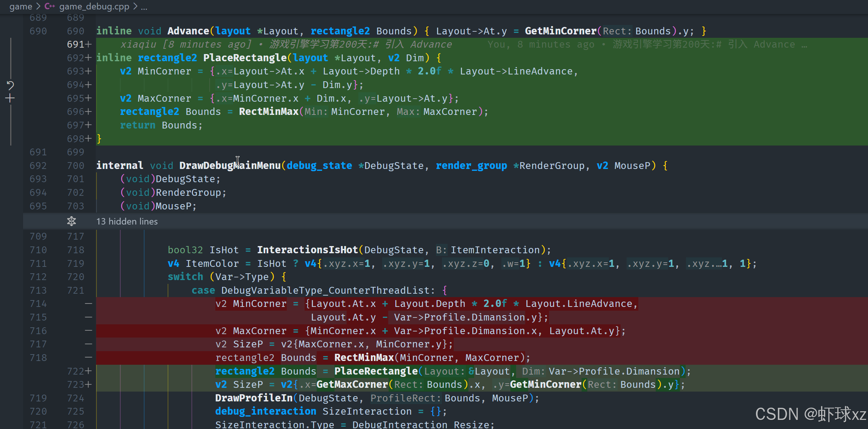Click the PlaceRectangle function definition name

coord(245,58)
